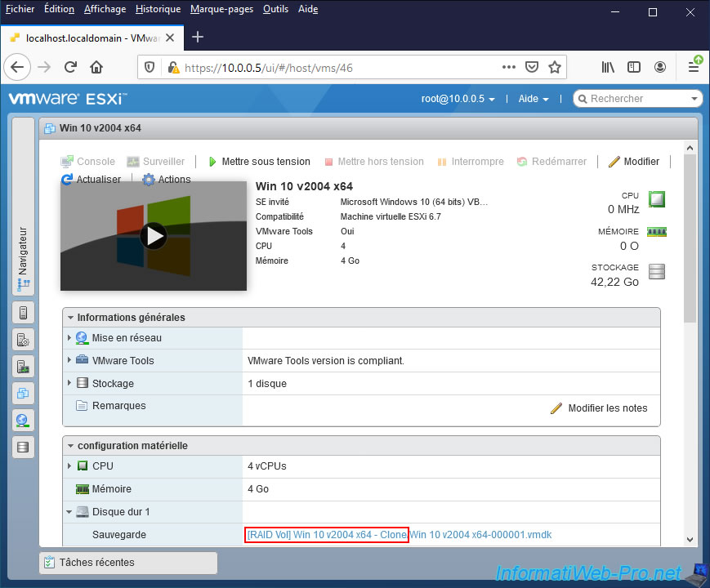Click the VM console preview thumbnail
The height and width of the screenshot is (588, 710).
coord(154,236)
